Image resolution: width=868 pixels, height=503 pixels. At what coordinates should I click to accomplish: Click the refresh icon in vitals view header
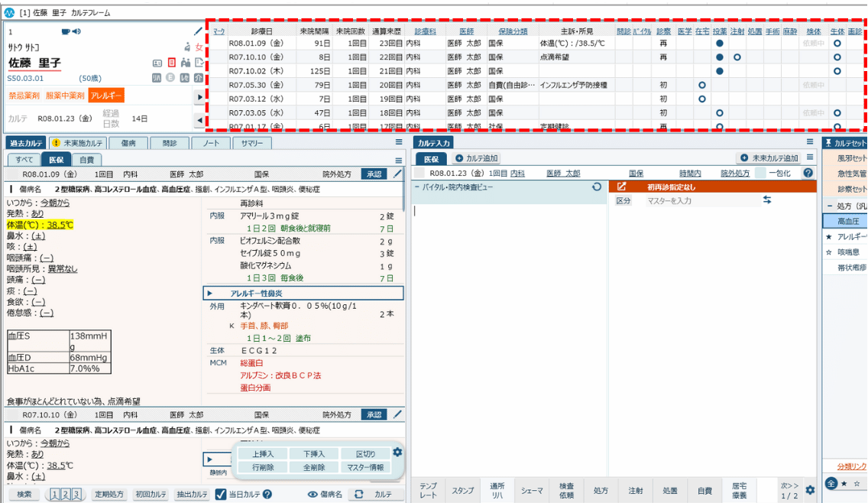(x=597, y=187)
